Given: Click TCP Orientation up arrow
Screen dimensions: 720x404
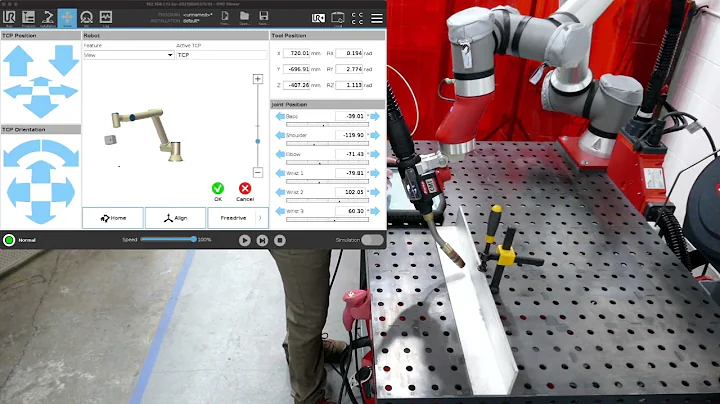Looking at the screenshot, I should tap(41, 172).
